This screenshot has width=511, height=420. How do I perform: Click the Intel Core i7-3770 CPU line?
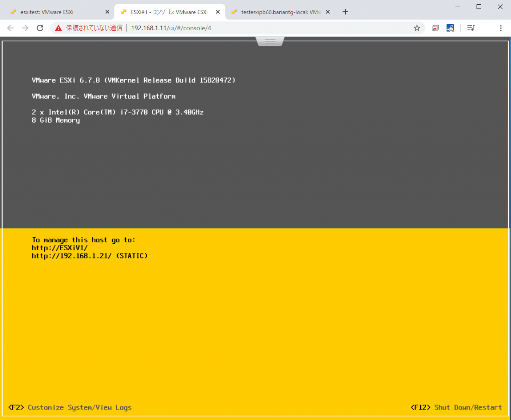118,112
